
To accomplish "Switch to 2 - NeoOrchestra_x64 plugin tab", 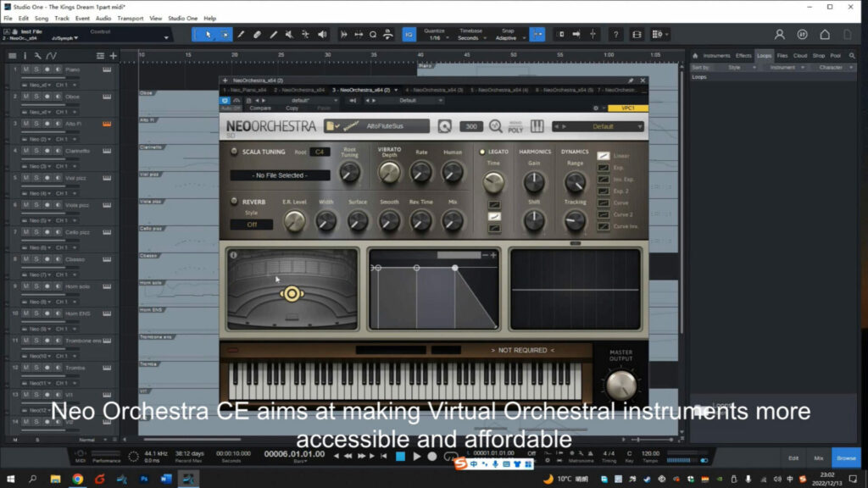I will (299, 90).
